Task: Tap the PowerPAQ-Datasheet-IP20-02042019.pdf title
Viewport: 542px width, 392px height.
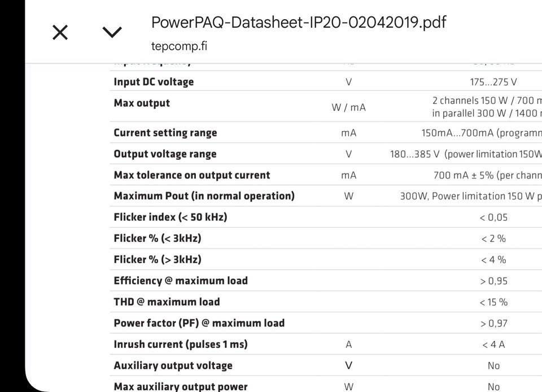Action: pos(299,23)
